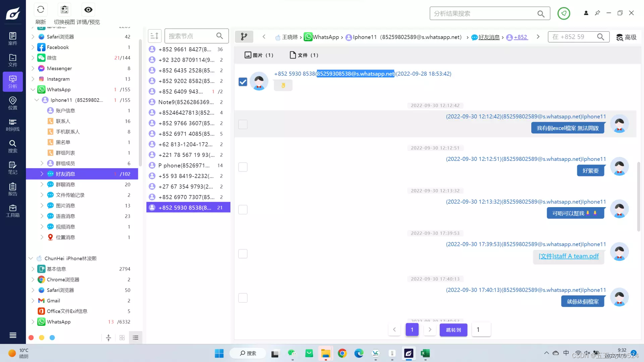The image size is (644, 362).
Task: Click the branch tree icon in breadcrumb bar
Action: (x=244, y=37)
